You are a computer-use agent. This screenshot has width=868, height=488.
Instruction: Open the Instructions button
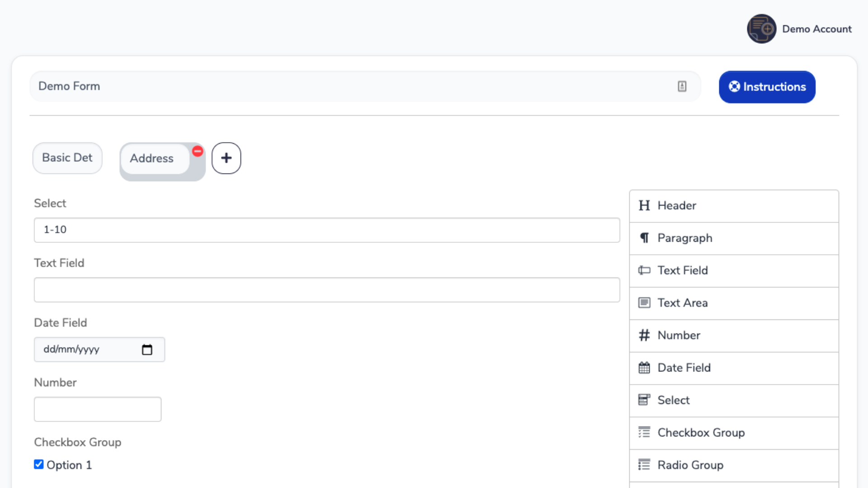767,87
